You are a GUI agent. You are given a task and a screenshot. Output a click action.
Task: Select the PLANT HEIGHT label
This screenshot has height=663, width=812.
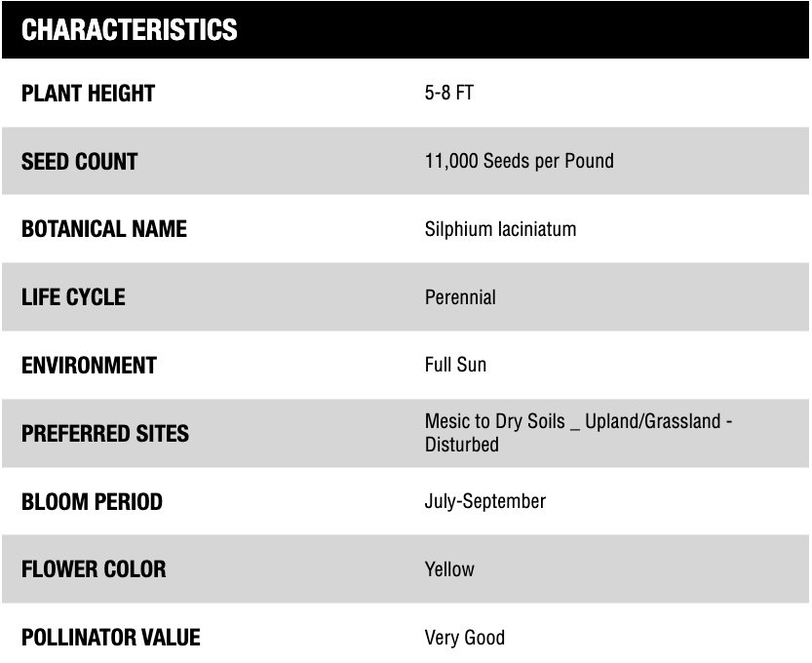(88, 94)
